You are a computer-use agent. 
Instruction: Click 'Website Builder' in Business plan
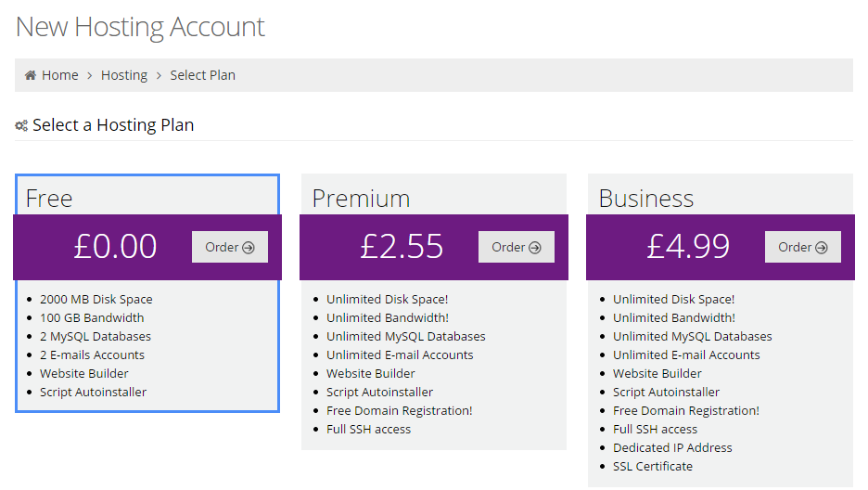point(657,374)
